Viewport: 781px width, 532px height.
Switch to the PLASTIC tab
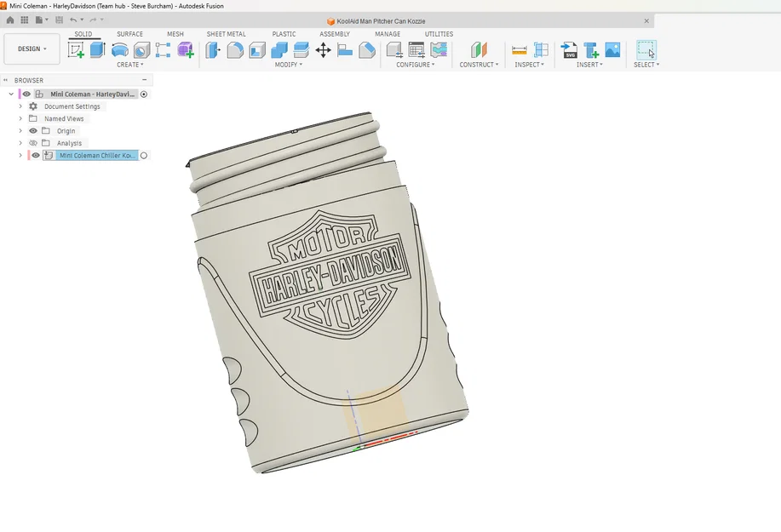pyautogui.click(x=284, y=34)
